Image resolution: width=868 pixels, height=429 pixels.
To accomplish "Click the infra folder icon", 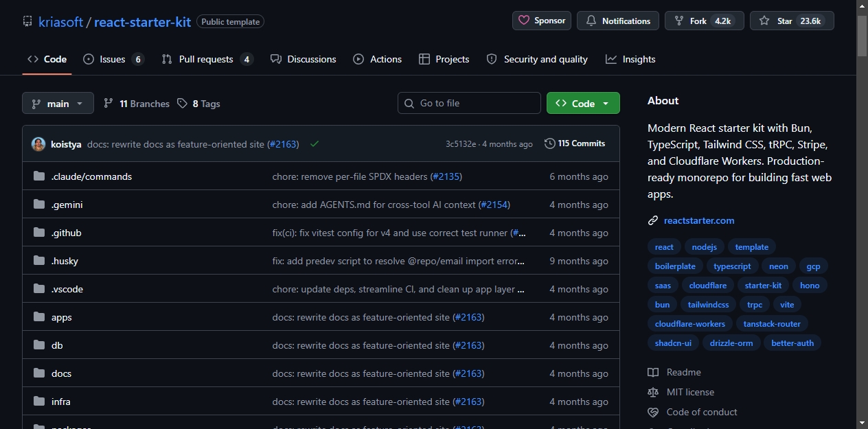I will coord(39,402).
